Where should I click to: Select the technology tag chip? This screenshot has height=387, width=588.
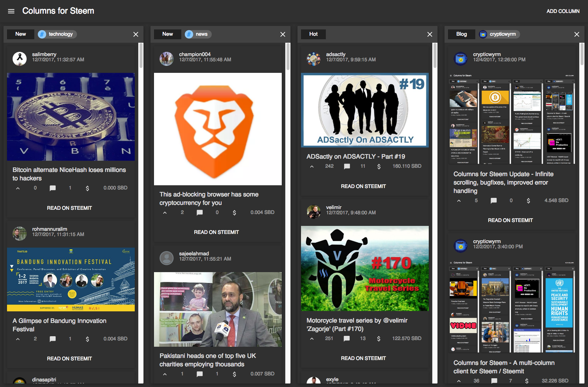pyautogui.click(x=57, y=34)
